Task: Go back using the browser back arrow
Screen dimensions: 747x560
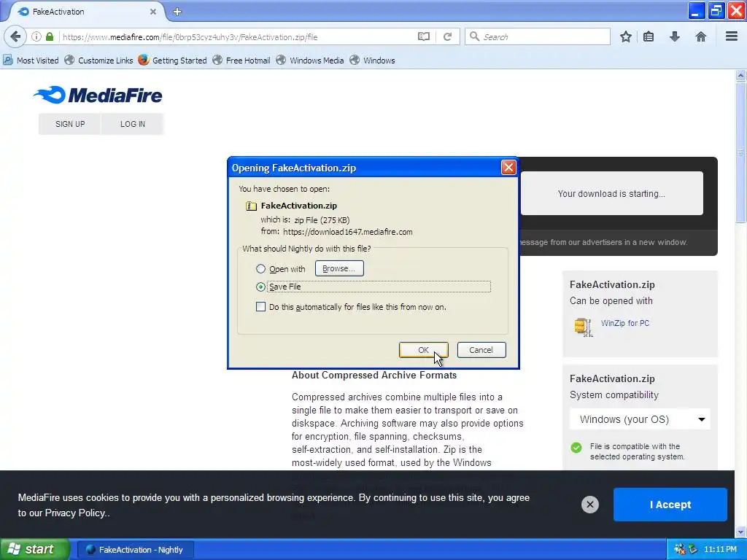Action: coord(15,36)
